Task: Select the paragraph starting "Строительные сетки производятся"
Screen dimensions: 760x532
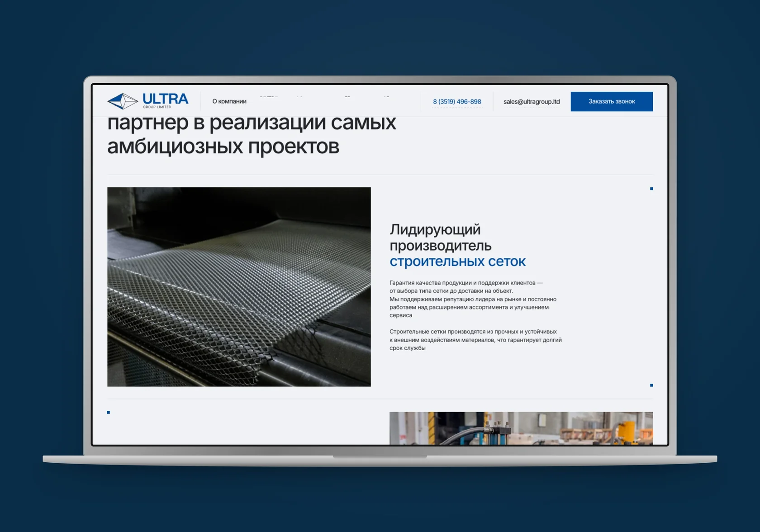Action: click(475, 340)
